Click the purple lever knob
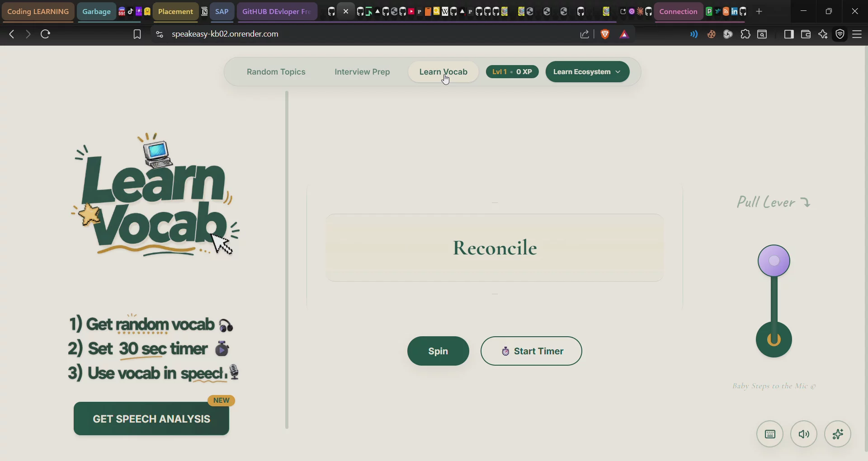This screenshot has height=461, width=868. click(x=774, y=261)
